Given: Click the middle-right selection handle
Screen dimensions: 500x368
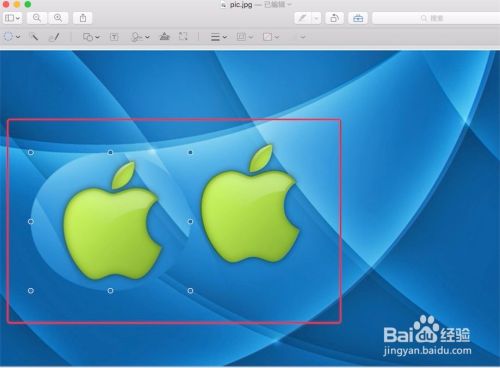Looking at the screenshot, I should (190, 221).
